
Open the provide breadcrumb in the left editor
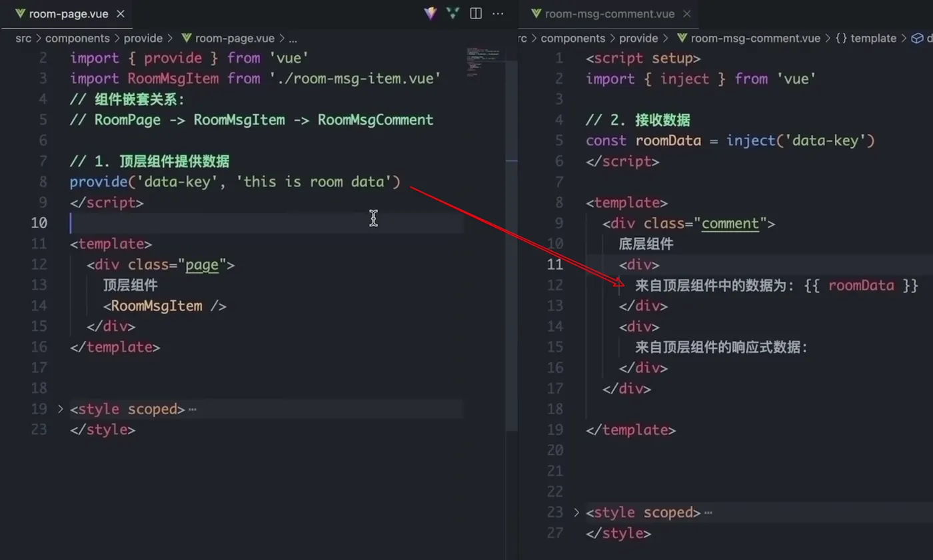(143, 39)
